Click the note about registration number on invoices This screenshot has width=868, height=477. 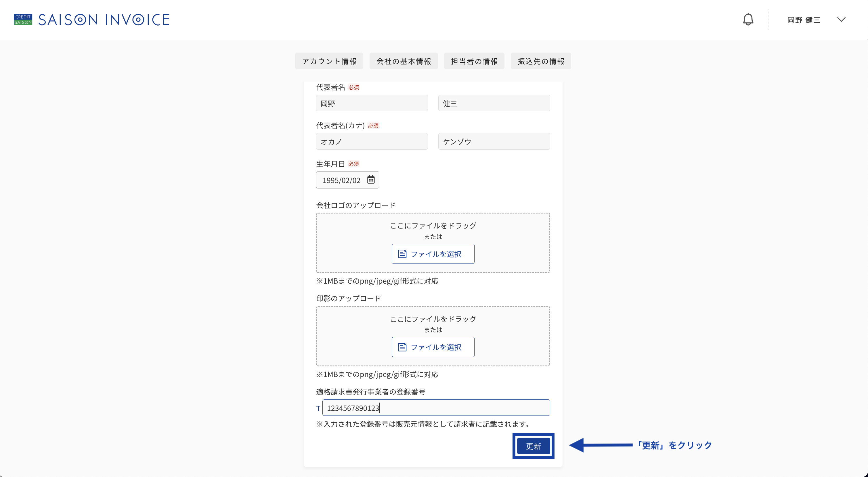coord(424,424)
